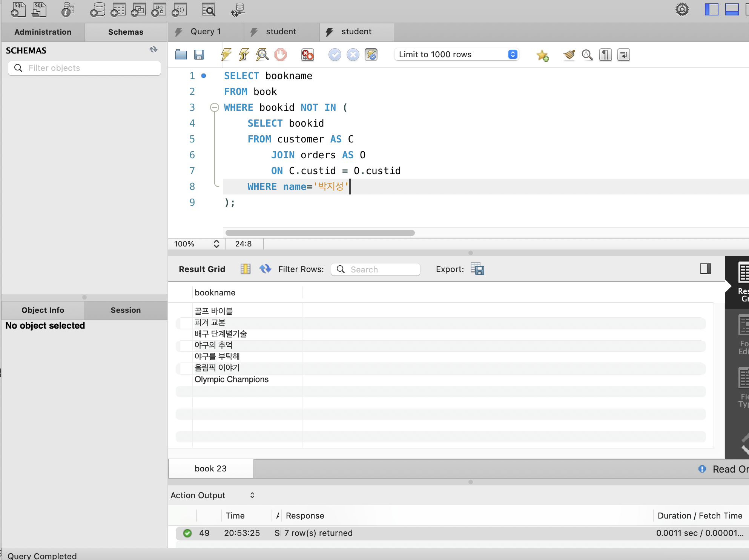Save the SQL script to file
This screenshot has width=749, height=560.
[x=199, y=55]
